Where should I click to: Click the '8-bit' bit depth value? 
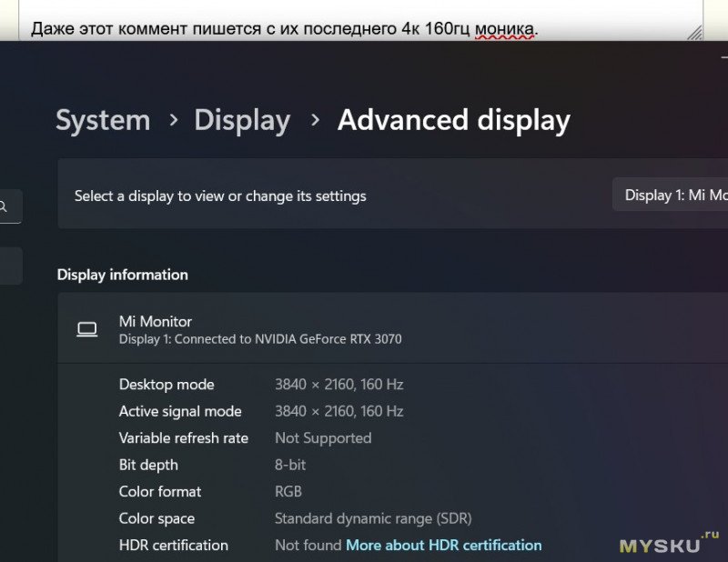(290, 465)
